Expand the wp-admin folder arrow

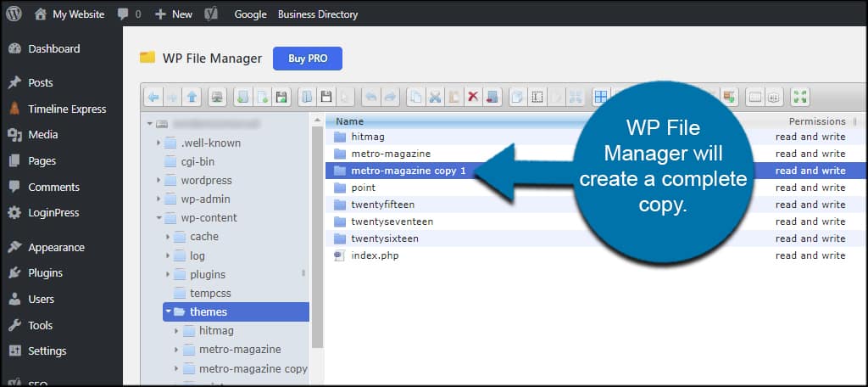click(159, 199)
